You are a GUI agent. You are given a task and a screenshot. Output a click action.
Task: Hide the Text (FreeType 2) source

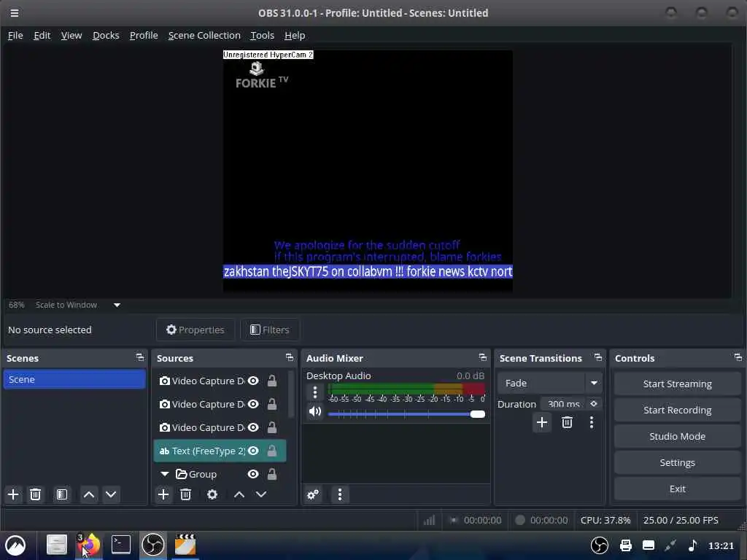pos(253,451)
